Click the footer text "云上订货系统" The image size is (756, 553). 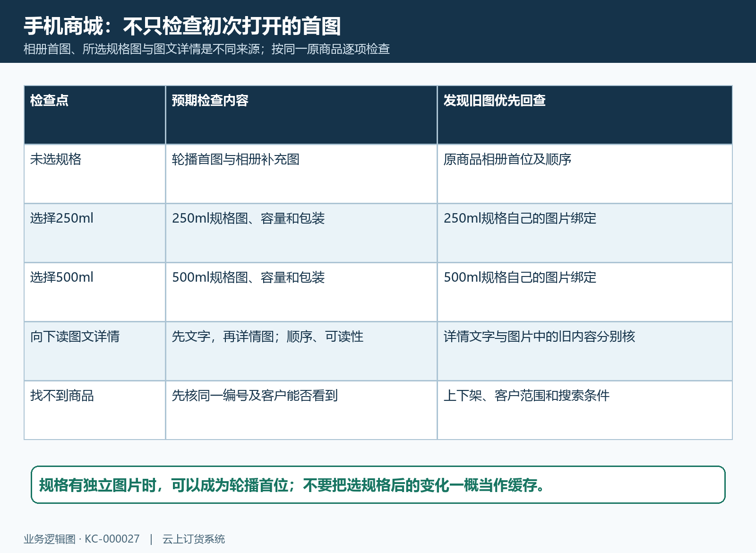pyautogui.click(x=194, y=539)
